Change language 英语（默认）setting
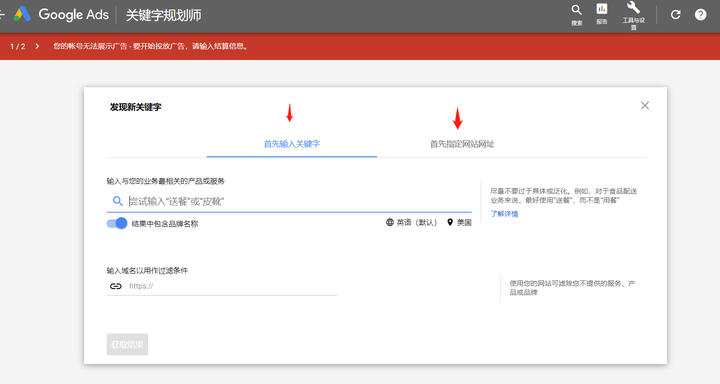Screen dimensions: 720x384 [x=411, y=222]
